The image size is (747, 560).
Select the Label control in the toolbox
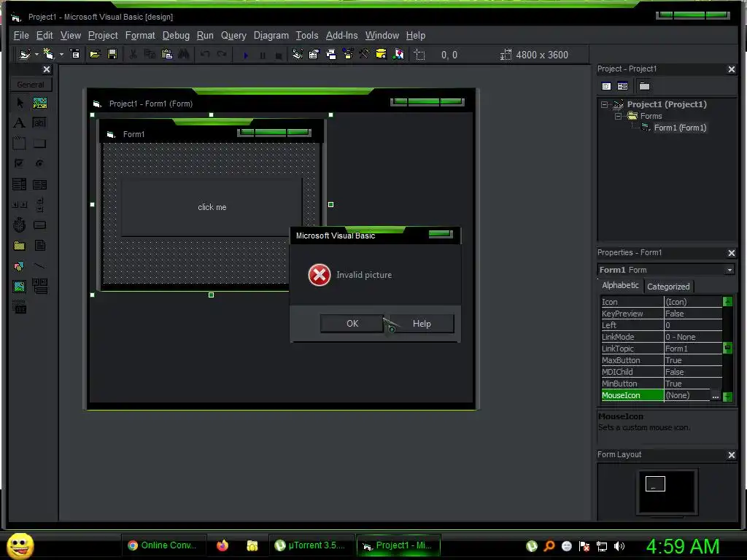pos(20,122)
